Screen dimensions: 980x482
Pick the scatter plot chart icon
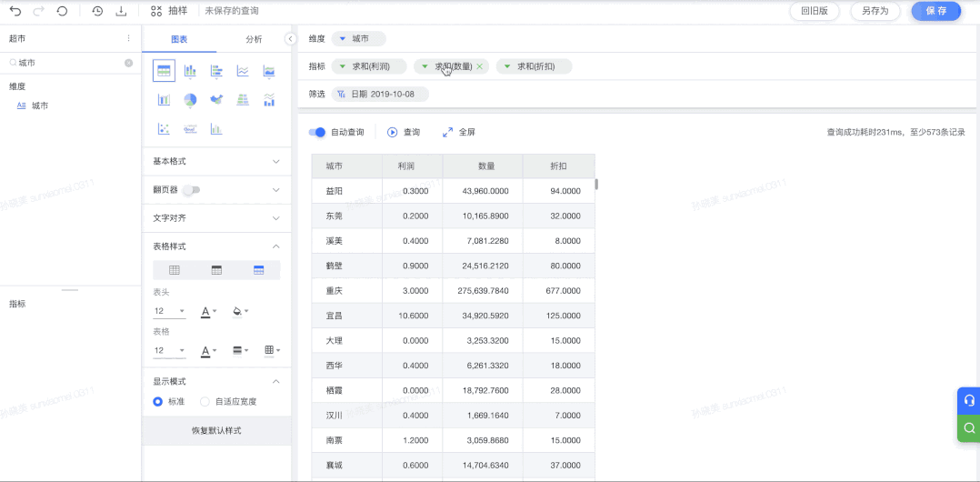pos(164,129)
